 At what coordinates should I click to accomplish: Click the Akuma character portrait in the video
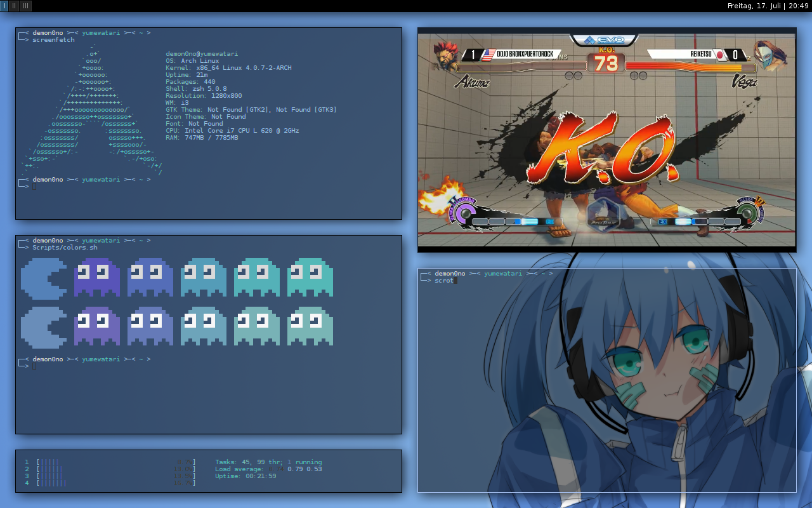coord(447,56)
